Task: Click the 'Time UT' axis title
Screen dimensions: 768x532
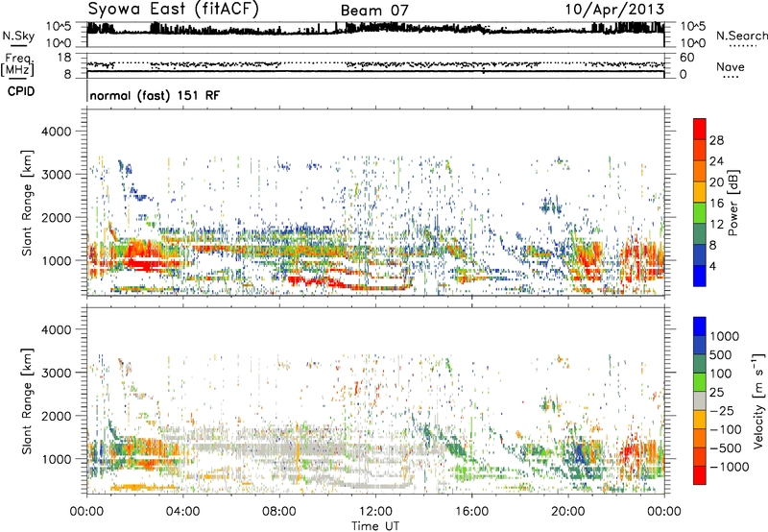Action: 375,526
